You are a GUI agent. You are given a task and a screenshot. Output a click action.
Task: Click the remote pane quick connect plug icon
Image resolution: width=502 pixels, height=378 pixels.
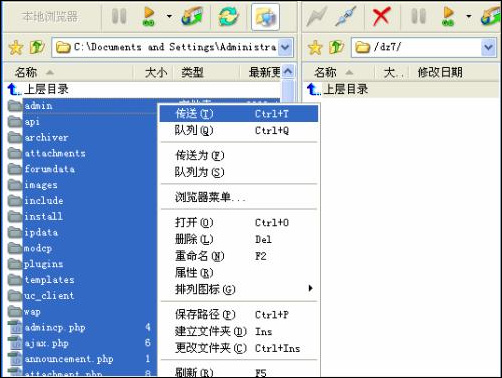[346, 16]
